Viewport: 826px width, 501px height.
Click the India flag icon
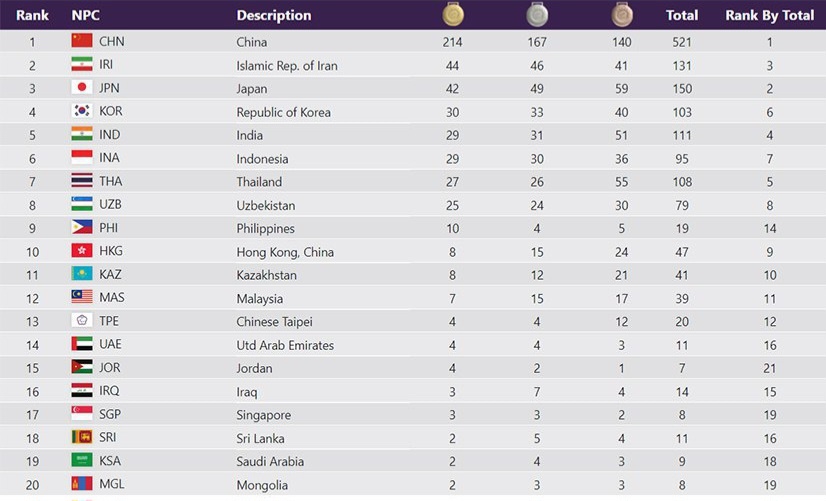pyautogui.click(x=82, y=134)
